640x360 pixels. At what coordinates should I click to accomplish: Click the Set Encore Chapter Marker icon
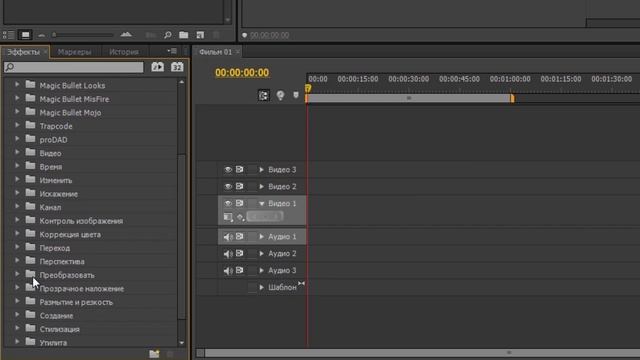tap(280, 96)
